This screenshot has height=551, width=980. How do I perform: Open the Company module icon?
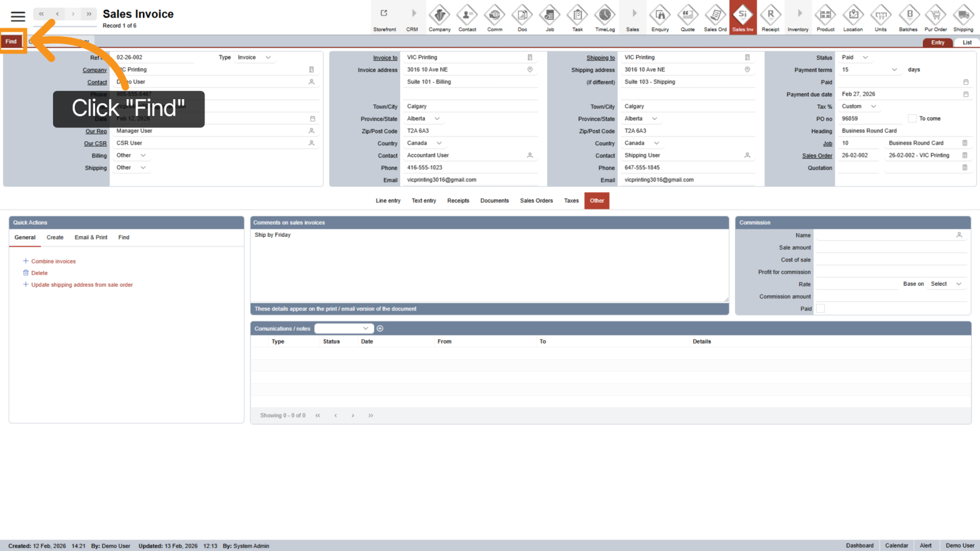439,16
